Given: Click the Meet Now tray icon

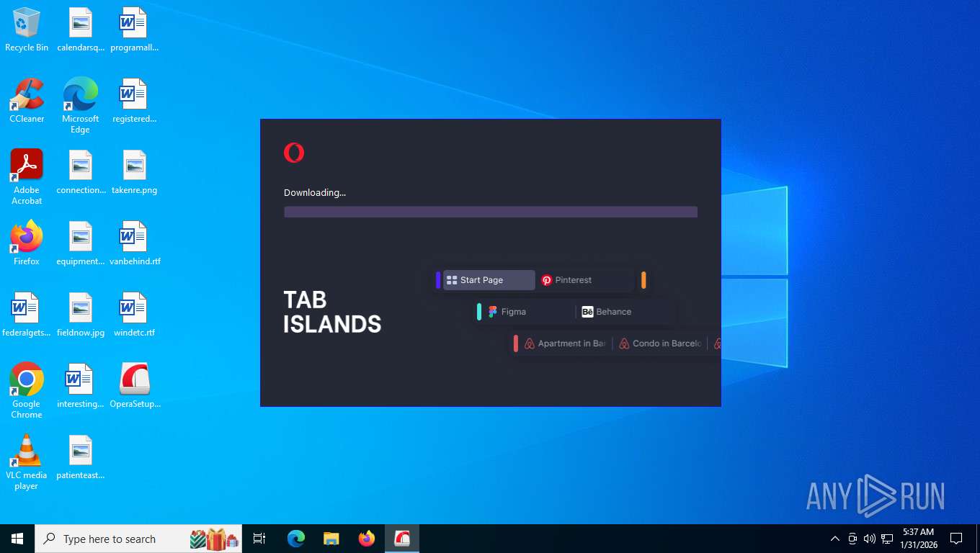Looking at the screenshot, I should tap(852, 539).
